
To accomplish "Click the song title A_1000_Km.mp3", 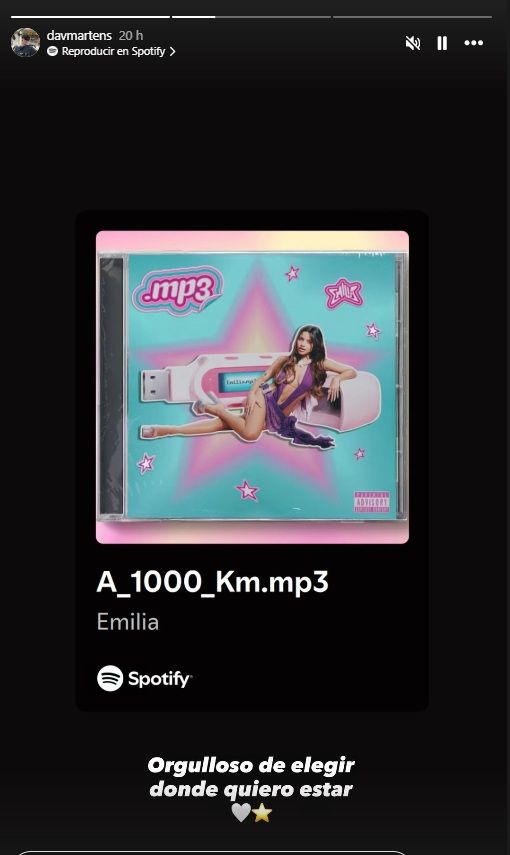I will [x=213, y=582].
